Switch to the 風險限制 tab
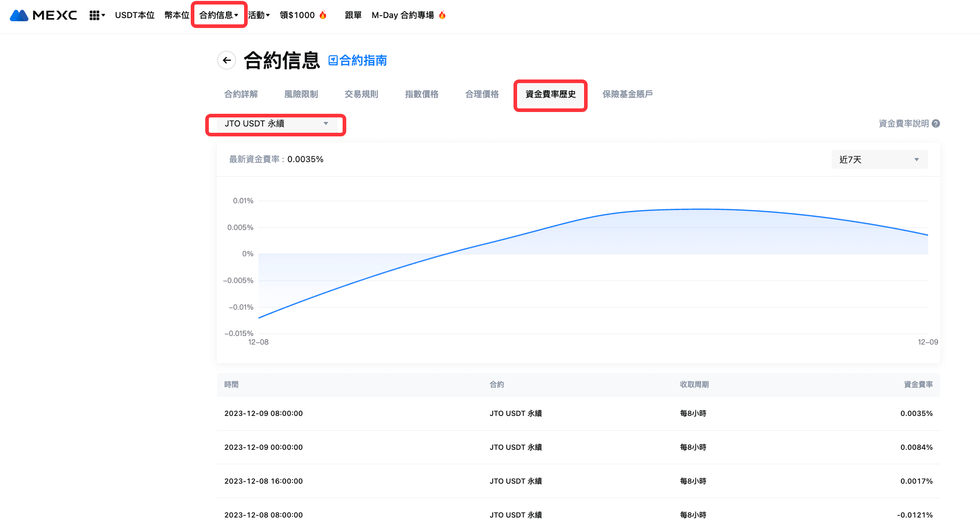Screen dimensions: 980x532 tap(301, 94)
